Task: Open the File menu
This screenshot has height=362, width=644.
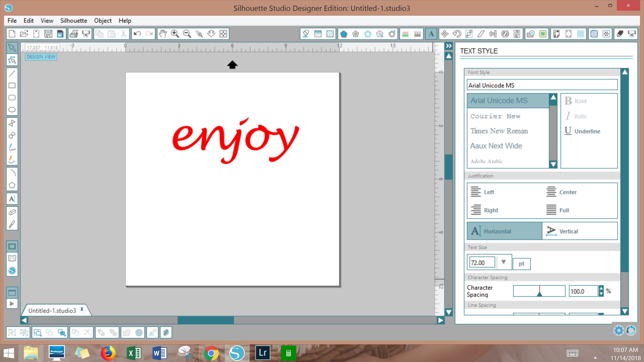Action: coord(12,21)
